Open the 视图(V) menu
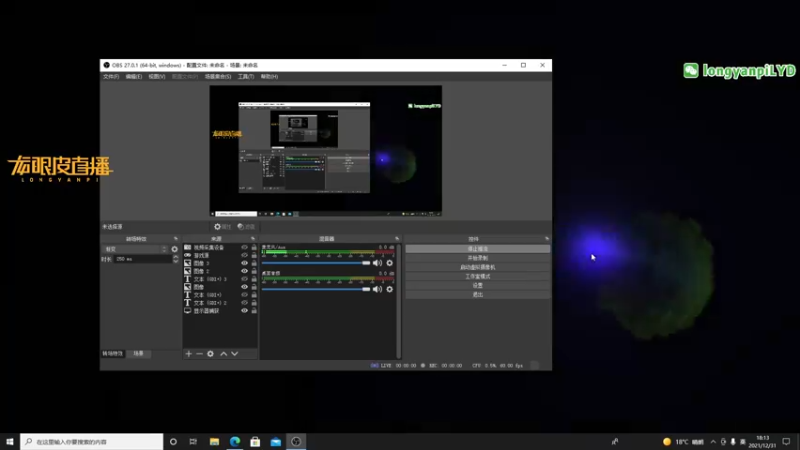The height and width of the screenshot is (450, 800). tap(157, 77)
